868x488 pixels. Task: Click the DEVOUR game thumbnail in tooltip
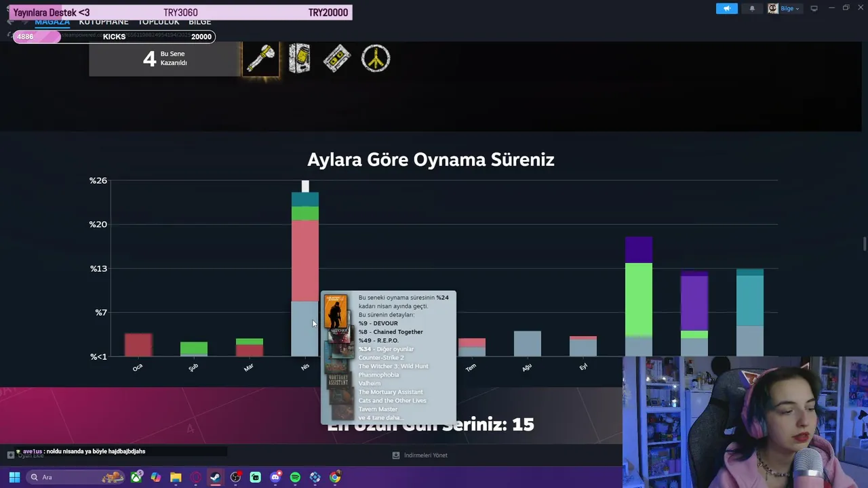[336, 311]
